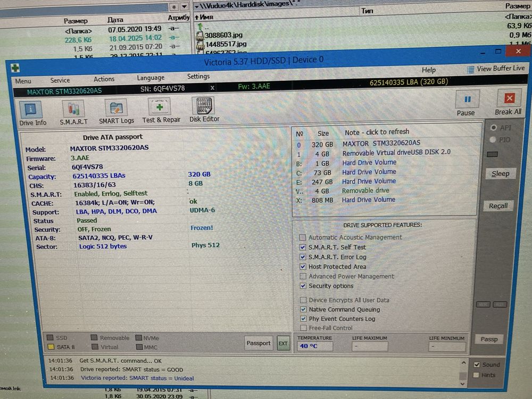This screenshot has height=399, width=532.
Task: Toggle Host Protected Area checkbox
Action: point(303,267)
